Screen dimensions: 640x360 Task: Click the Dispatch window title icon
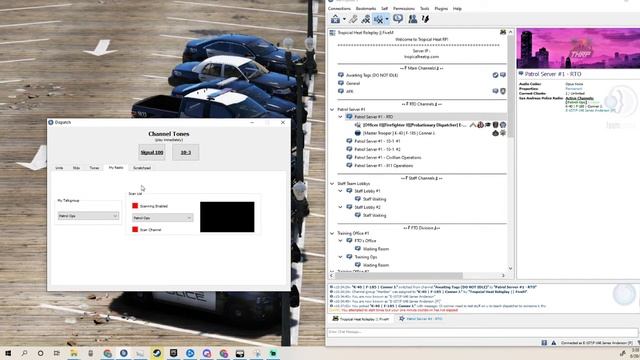coord(51,122)
